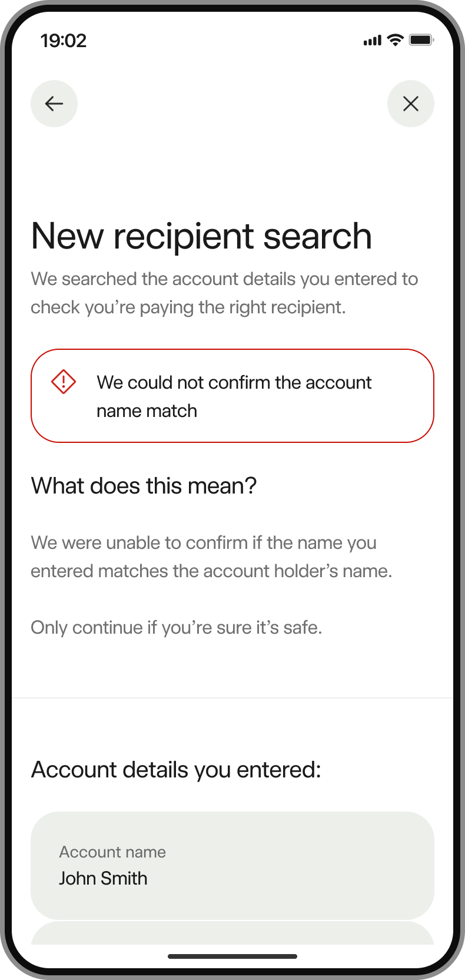
Task: Tap the close X icon at top right
Action: 410,103
